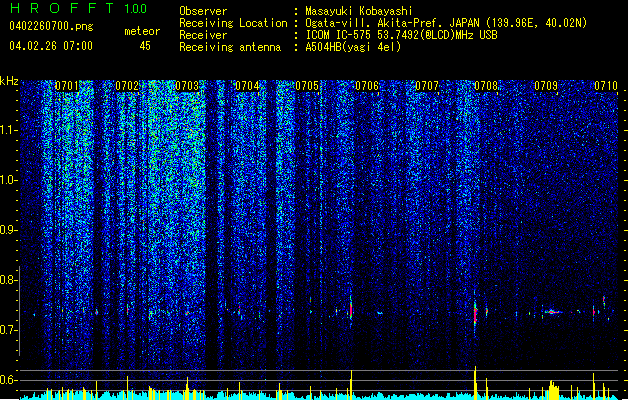This screenshot has height=400, width=629.
Task: Click the 0701 time marker
Action: (x=67, y=86)
